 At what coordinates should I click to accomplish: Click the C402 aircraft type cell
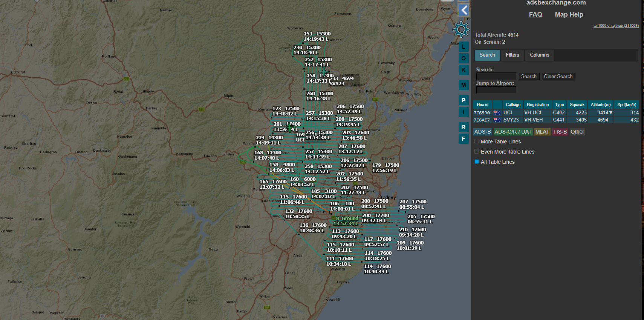pyautogui.click(x=559, y=113)
